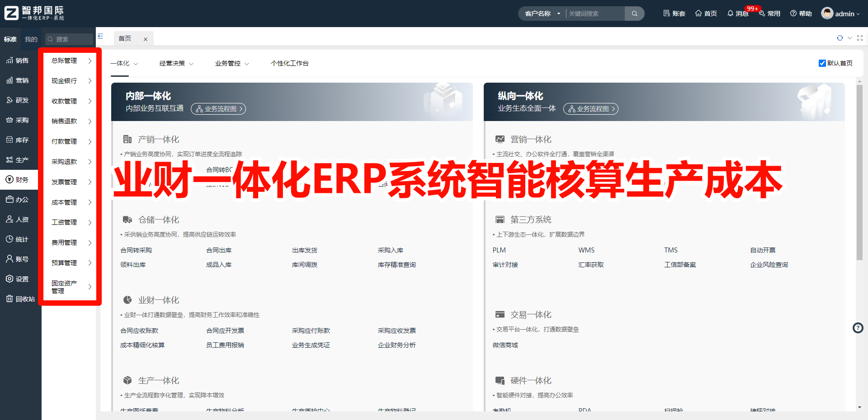Click the 关键词搜索 input field
This screenshot has width=868, height=420.
595,14
